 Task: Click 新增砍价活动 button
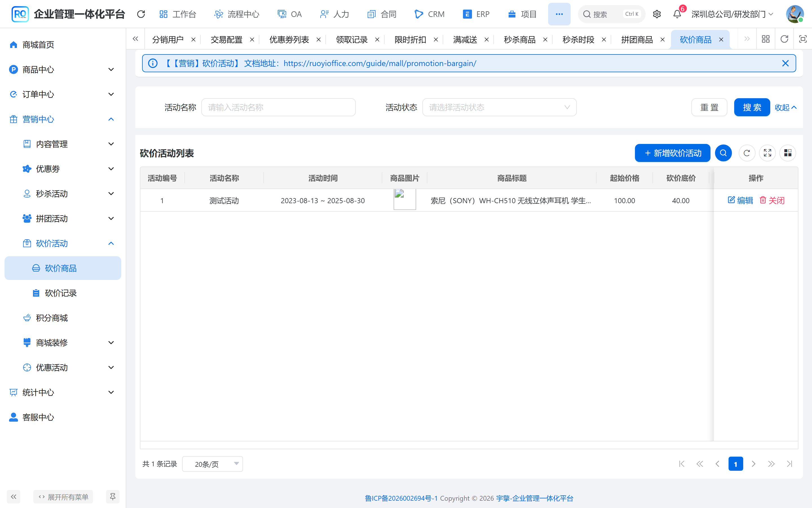(x=672, y=153)
